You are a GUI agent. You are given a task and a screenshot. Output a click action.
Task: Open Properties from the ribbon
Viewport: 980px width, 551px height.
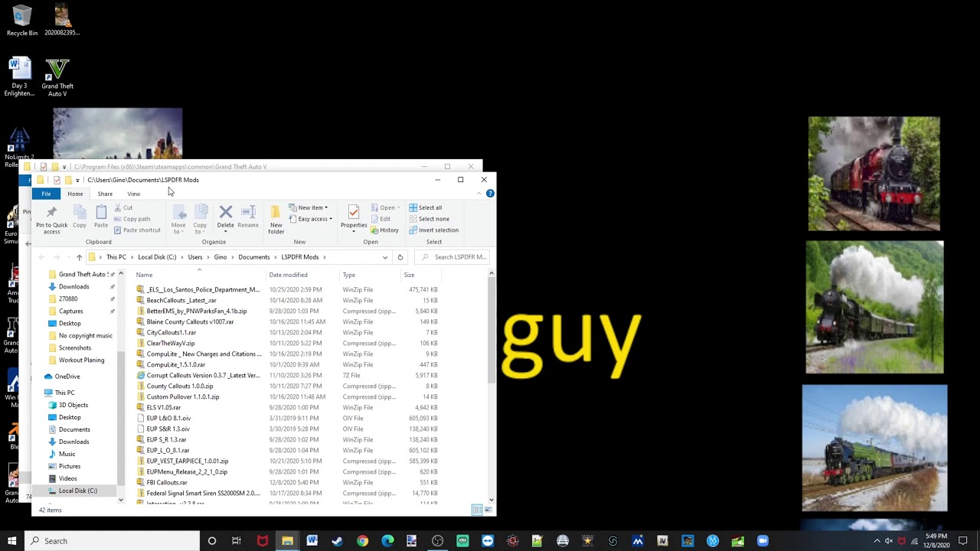(x=354, y=217)
